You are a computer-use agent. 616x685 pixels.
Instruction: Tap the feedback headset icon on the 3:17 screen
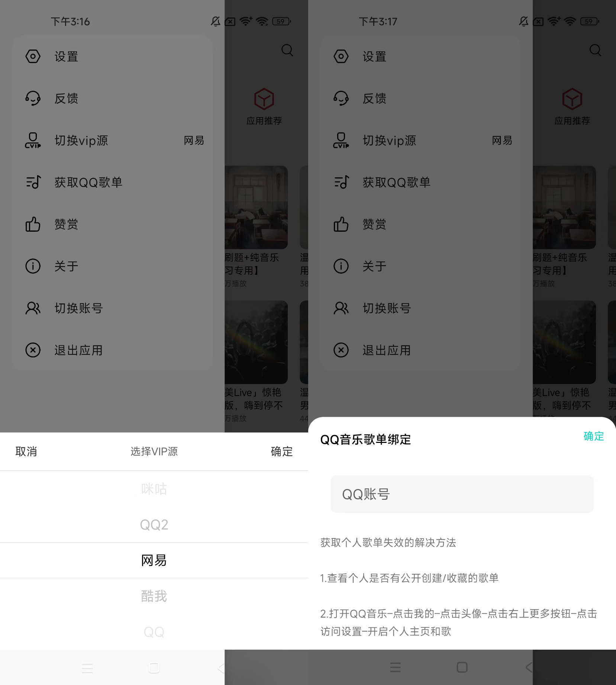pyautogui.click(x=341, y=99)
